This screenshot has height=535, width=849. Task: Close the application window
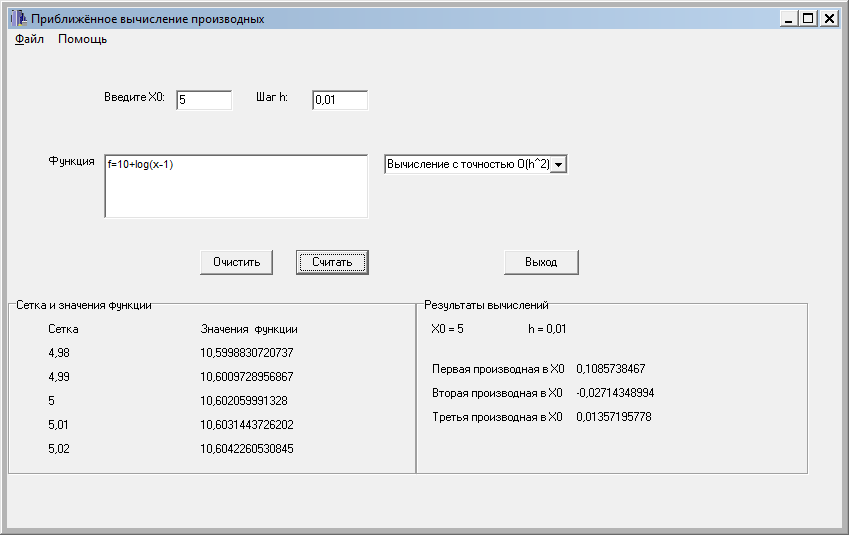pos(829,18)
